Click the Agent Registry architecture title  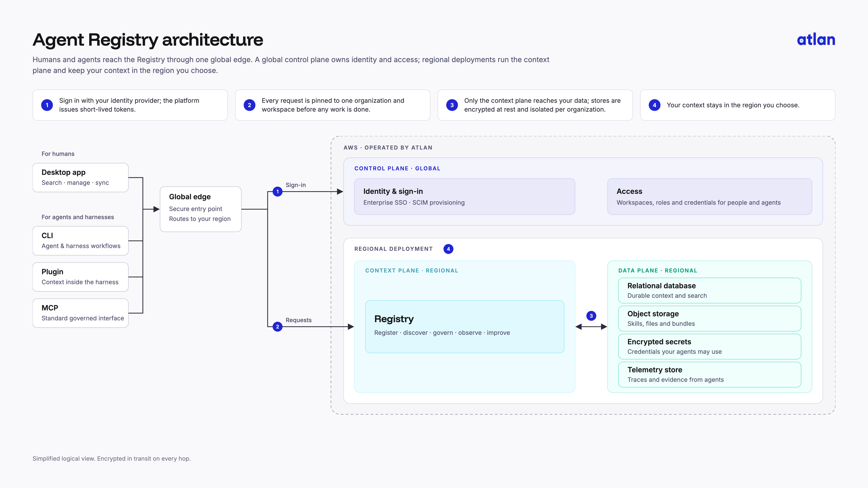pos(148,40)
